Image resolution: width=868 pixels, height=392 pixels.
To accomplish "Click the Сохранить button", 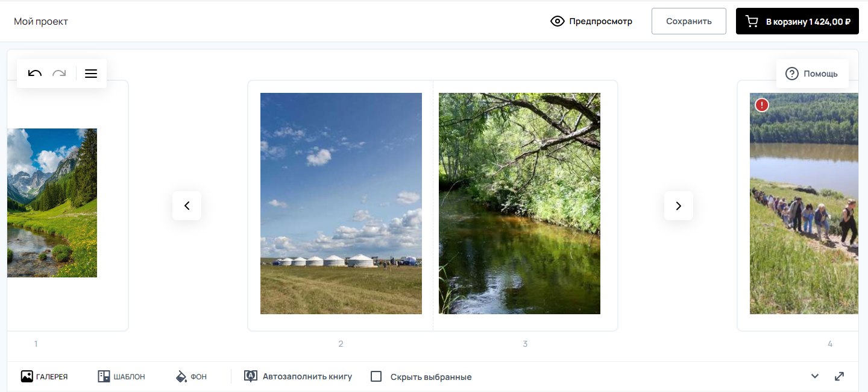I will [x=689, y=21].
